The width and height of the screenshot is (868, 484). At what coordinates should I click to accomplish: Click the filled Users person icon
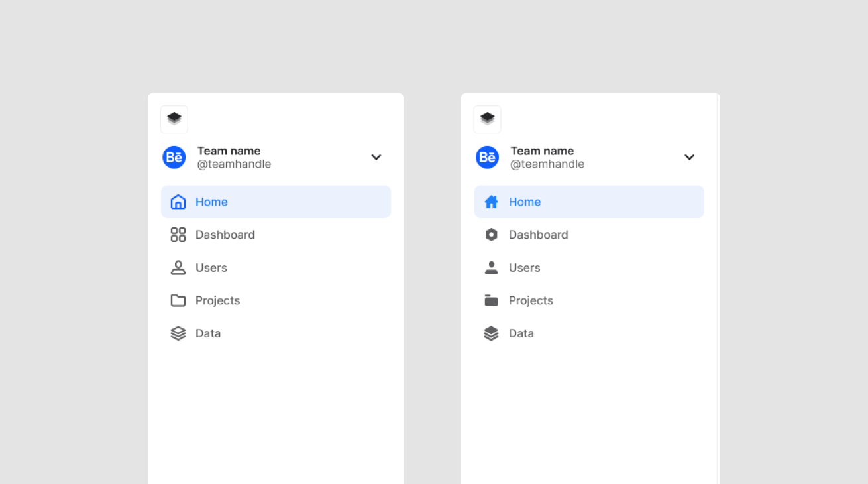tap(491, 268)
